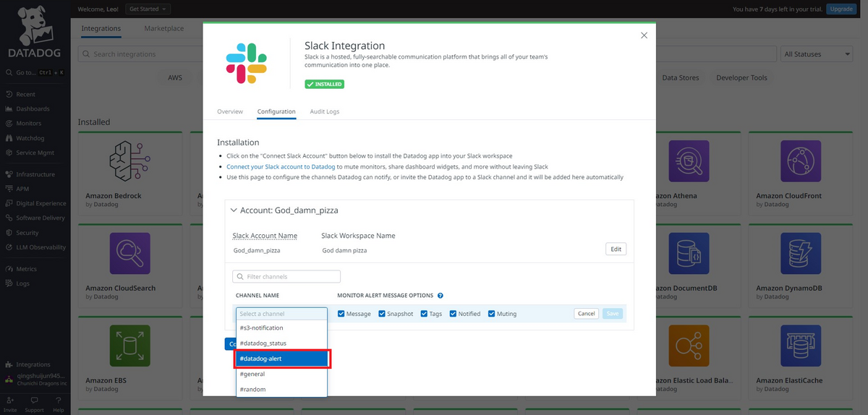The height and width of the screenshot is (415, 868).
Task: Click the Cancel button in channel row
Action: point(587,314)
